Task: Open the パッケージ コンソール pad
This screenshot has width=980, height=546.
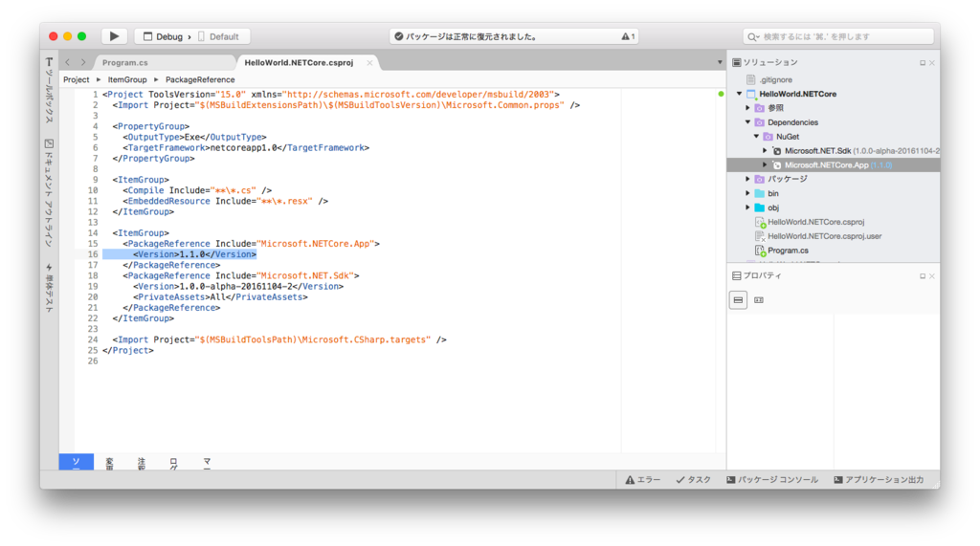Action: coord(772,480)
